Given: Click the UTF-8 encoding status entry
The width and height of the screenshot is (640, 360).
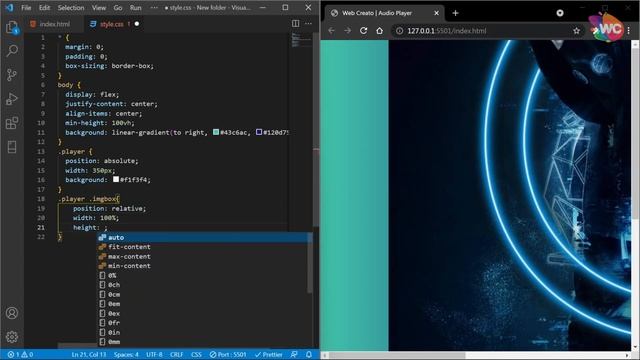Looking at the screenshot, I should (154, 355).
